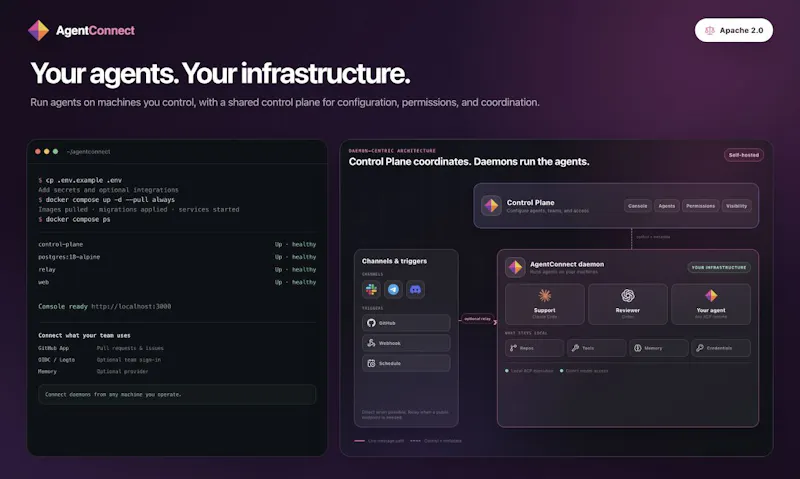Open the Permissions tab in Control Plane
The image size is (800, 479).
pyautogui.click(x=701, y=206)
